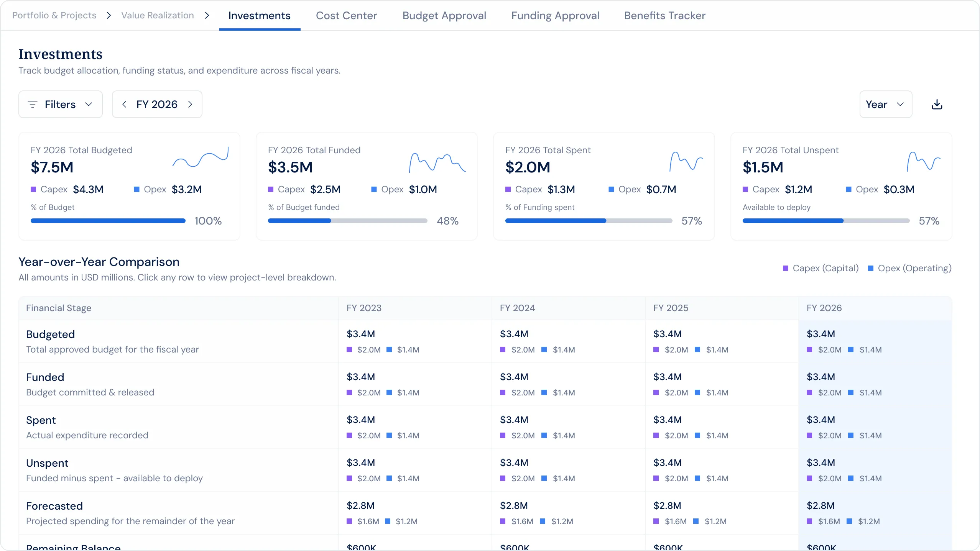The height and width of the screenshot is (551, 980).
Task: Click Capex swatch in Total Budgeted card
Action: pyautogui.click(x=33, y=189)
